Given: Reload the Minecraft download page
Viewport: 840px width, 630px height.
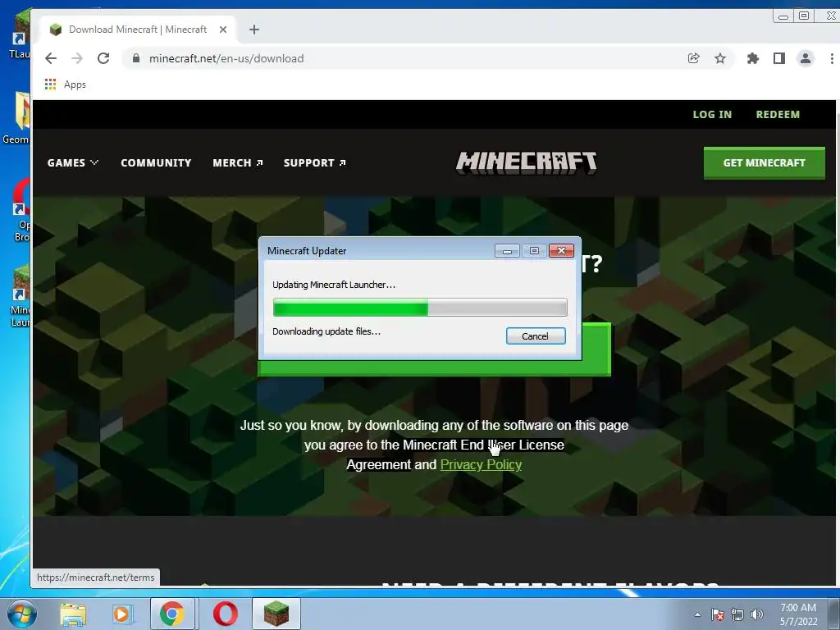Looking at the screenshot, I should 103,58.
